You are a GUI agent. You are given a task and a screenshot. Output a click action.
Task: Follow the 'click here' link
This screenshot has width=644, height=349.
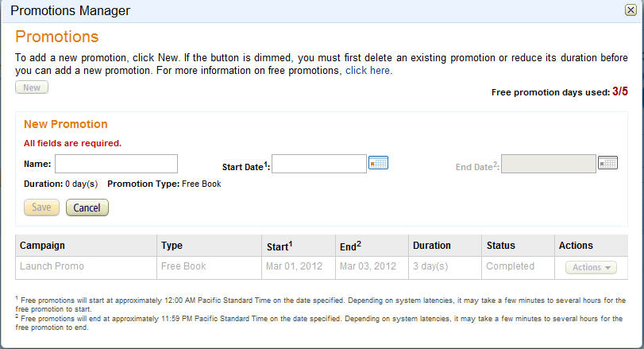pyautogui.click(x=368, y=70)
